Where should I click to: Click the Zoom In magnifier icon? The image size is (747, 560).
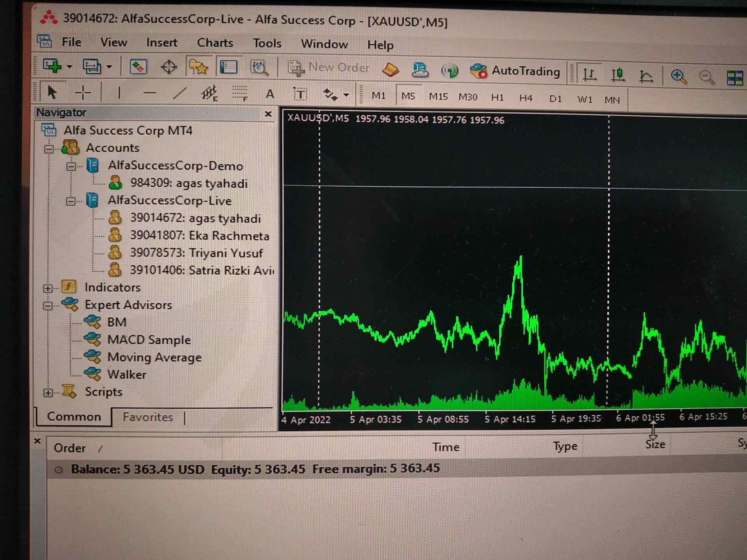pos(679,76)
